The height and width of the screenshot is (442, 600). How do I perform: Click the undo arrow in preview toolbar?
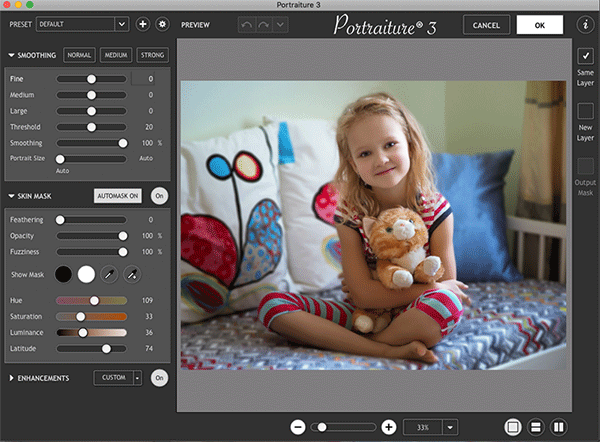coord(246,25)
